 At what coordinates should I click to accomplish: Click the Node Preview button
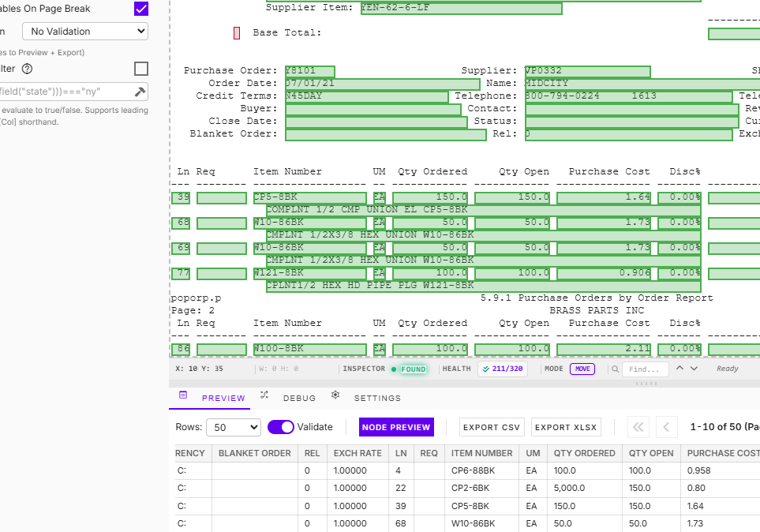pyautogui.click(x=396, y=427)
